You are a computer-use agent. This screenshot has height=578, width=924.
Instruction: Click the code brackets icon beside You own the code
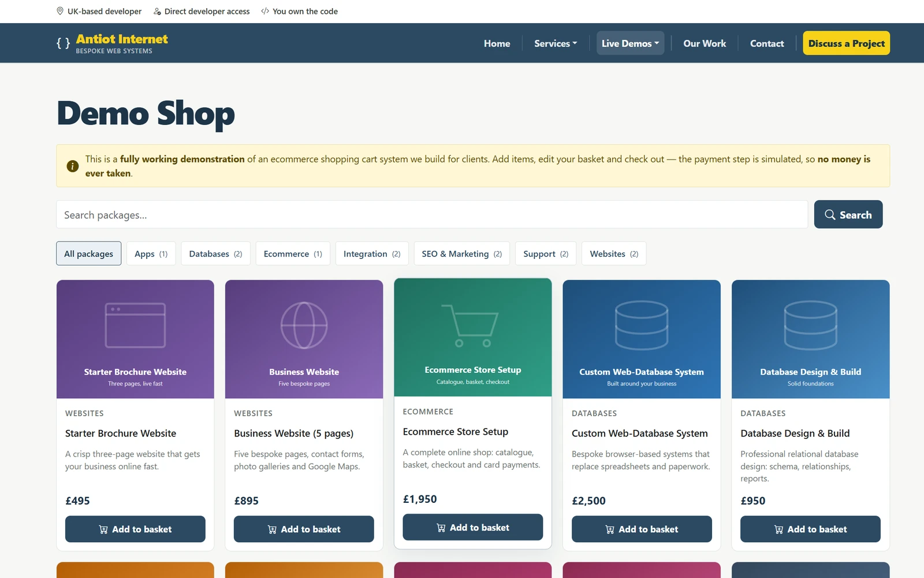[x=265, y=11]
